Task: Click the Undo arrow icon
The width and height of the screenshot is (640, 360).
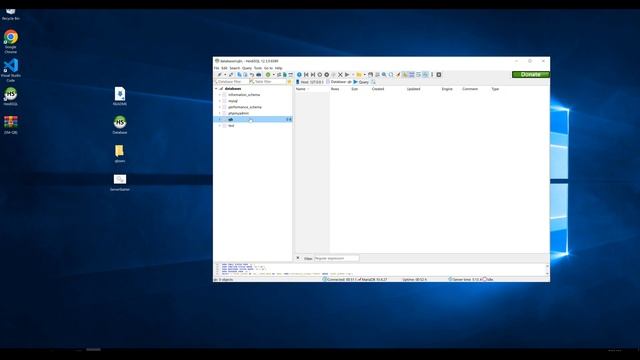Action: point(252,75)
